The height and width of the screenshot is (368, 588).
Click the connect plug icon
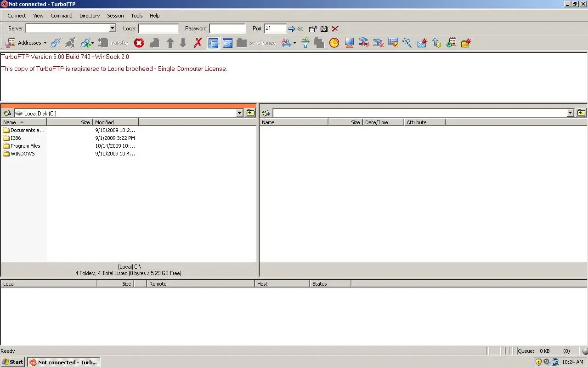click(56, 43)
